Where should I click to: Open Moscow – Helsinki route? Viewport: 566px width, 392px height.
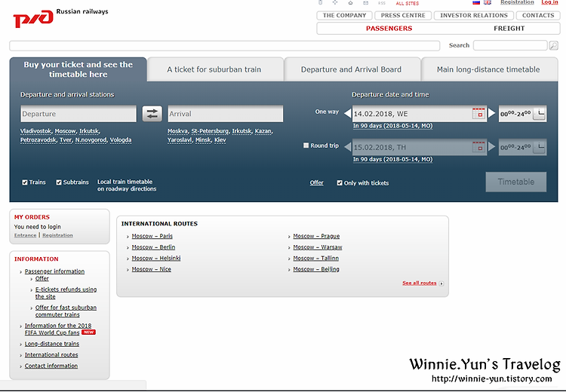click(x=156, y=259)
